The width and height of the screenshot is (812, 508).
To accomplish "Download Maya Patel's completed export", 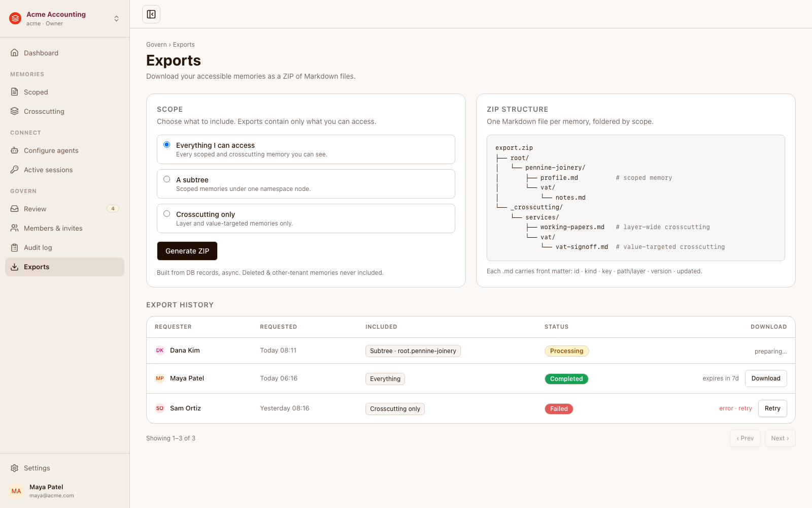I will pos(766,378).
